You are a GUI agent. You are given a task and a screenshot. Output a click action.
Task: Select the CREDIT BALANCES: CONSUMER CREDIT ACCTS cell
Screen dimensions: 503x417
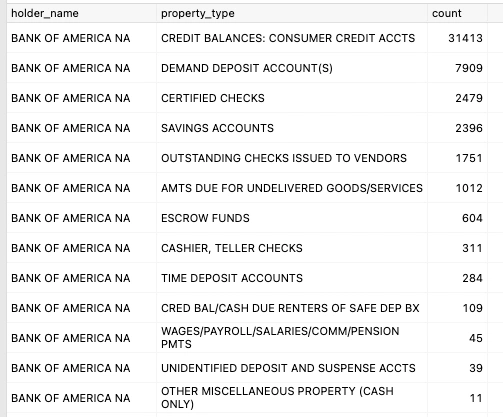[292, 38]
